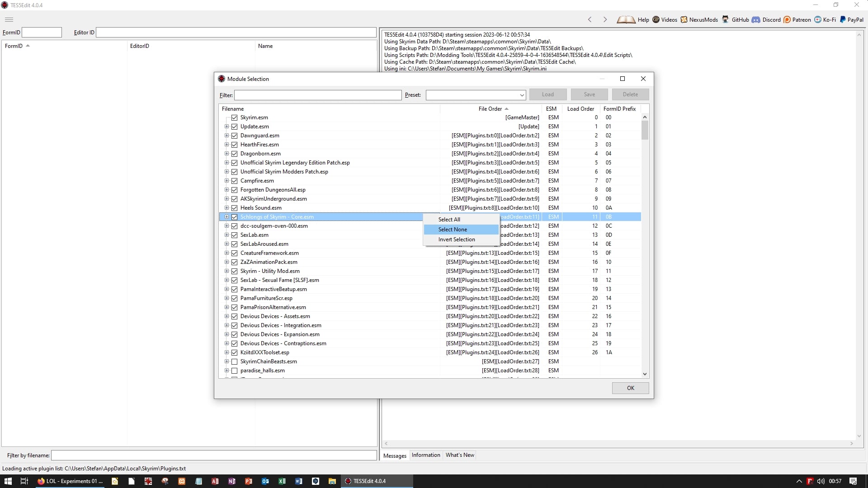Go forward with the right arrow

point(605,19)
